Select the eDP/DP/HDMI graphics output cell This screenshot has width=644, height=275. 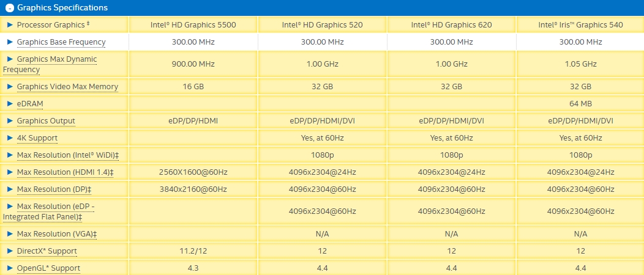pyautogui.click(x=193, y=122)
